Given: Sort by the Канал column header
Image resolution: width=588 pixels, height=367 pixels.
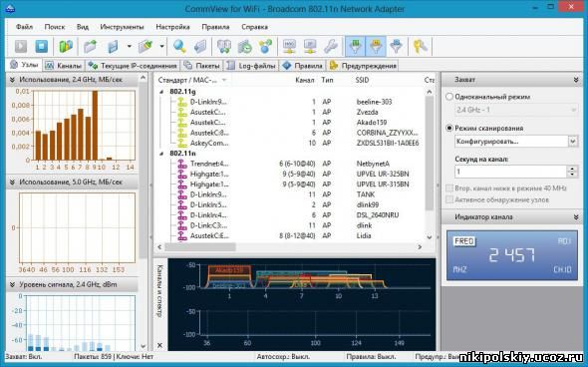Looking at the screenshot, I should [304, 80].
